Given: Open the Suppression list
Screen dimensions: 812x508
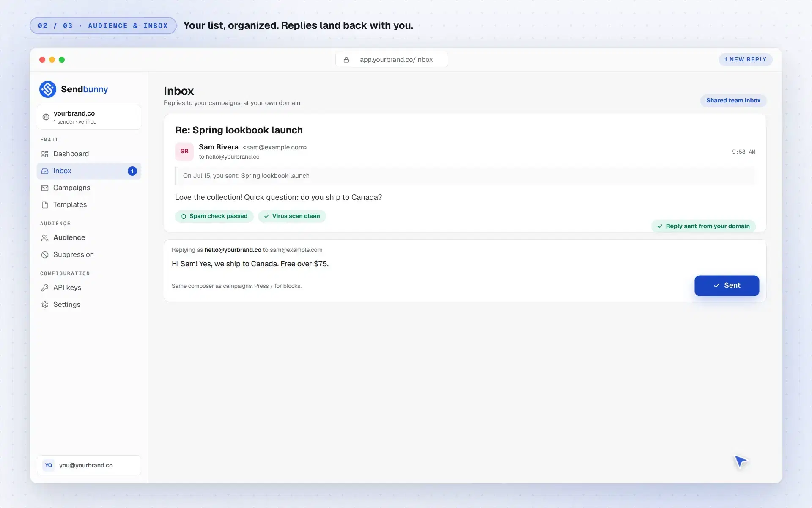Looking at the screenshot, I should point(89,255).
